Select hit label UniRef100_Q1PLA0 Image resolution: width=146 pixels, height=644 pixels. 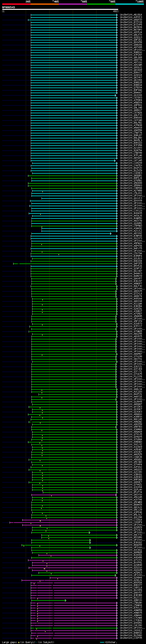tap(131, 490)
